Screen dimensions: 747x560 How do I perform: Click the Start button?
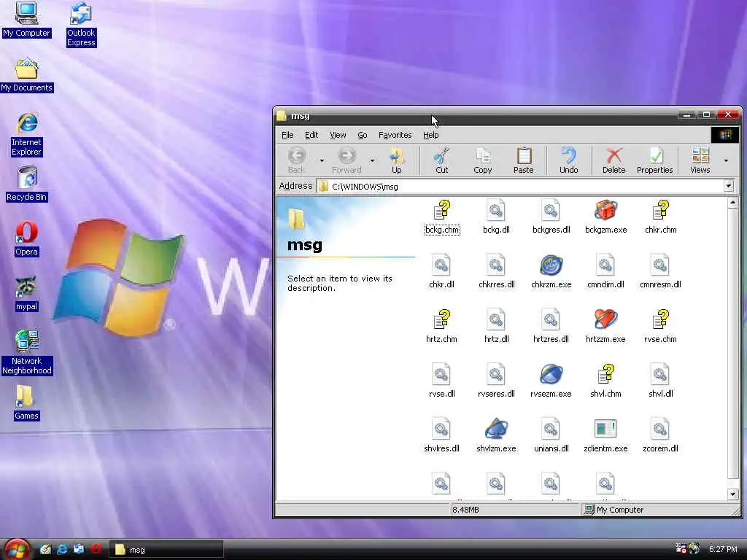point(18,549)
